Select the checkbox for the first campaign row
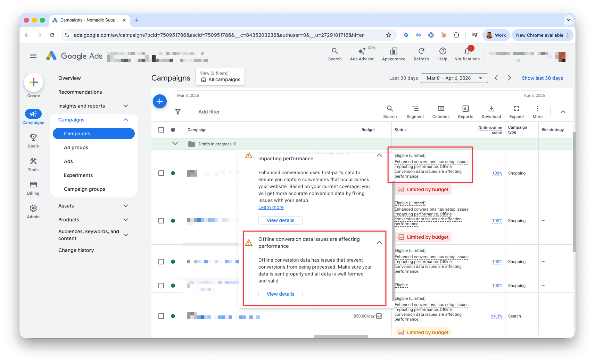The image size is (595, 364). (161, 173)
